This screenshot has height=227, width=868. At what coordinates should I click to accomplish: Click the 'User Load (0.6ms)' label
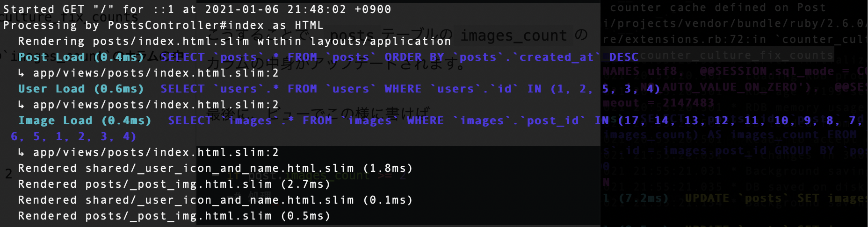pos(81,89)
